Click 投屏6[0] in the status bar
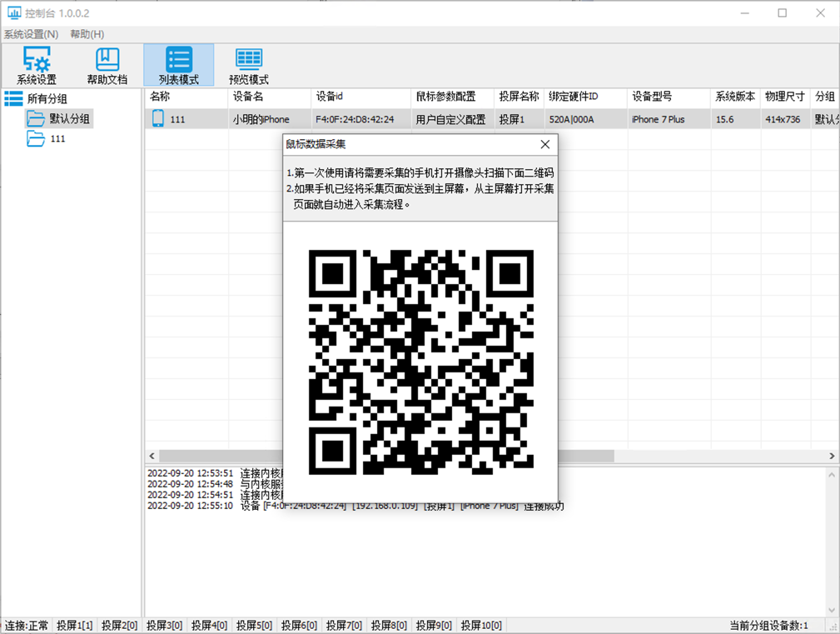 point(300,626)
